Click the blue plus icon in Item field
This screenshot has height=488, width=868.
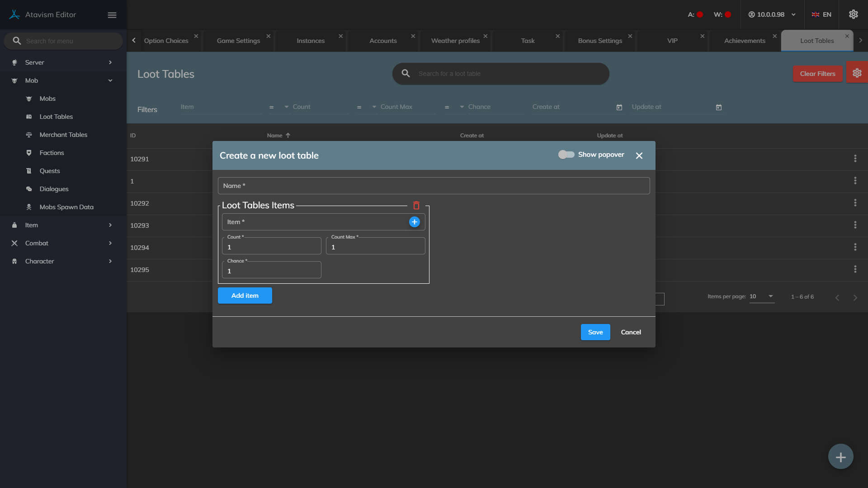[414, 222]
